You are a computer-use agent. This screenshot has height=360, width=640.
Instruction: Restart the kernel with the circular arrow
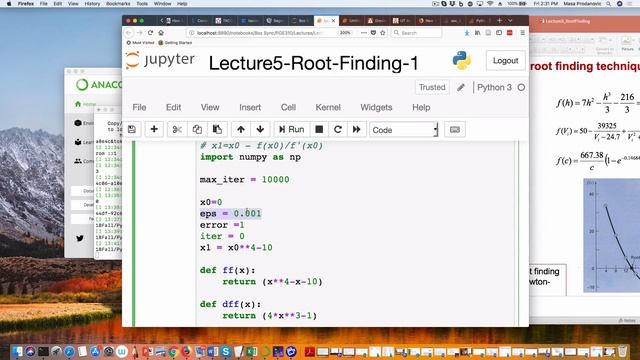coord(338,129)
